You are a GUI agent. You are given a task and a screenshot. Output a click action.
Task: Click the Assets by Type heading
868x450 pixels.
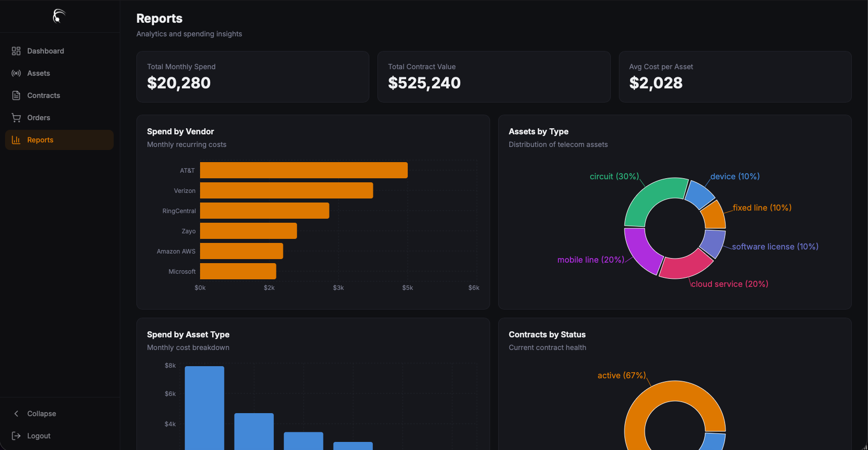pyautogui.click(x=539, y=131)
